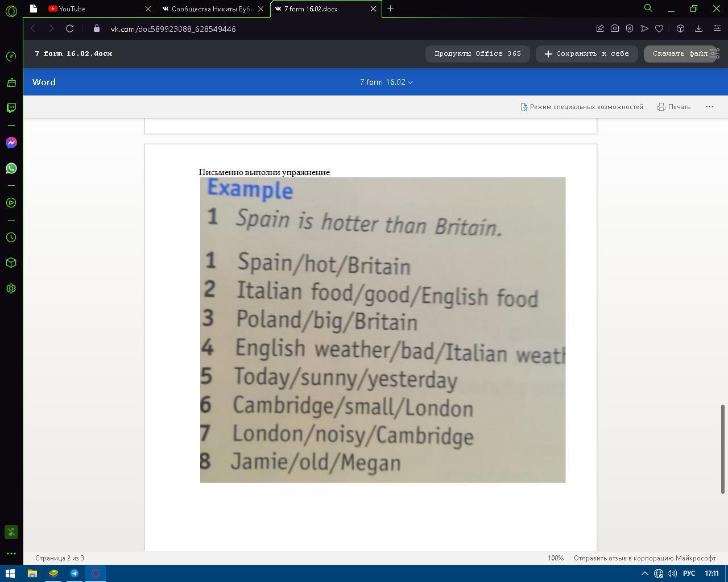728x582 pixels.
Task: Click the Отправить отзыв в корпорацию Майкрософт link
Action: (x=644, y=558)
